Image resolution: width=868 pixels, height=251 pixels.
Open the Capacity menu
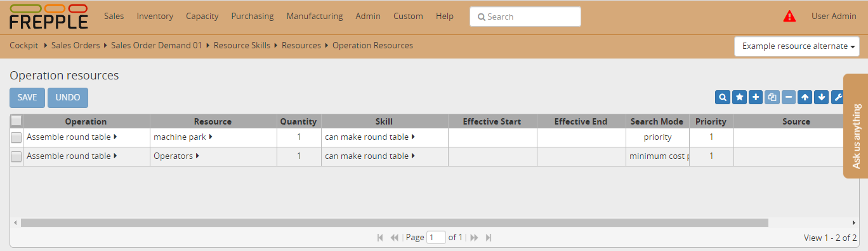click(202, 17)
